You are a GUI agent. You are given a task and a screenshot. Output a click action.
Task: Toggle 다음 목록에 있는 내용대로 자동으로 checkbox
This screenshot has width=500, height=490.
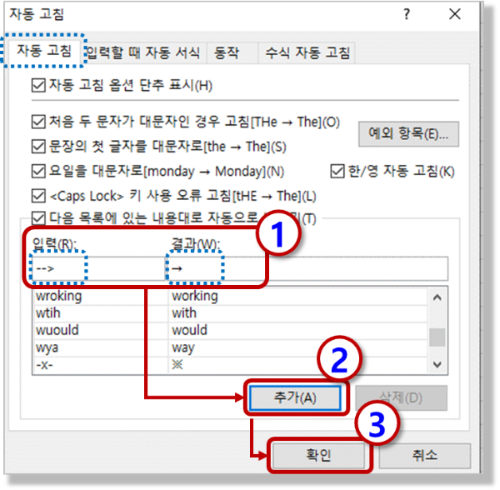38,219
